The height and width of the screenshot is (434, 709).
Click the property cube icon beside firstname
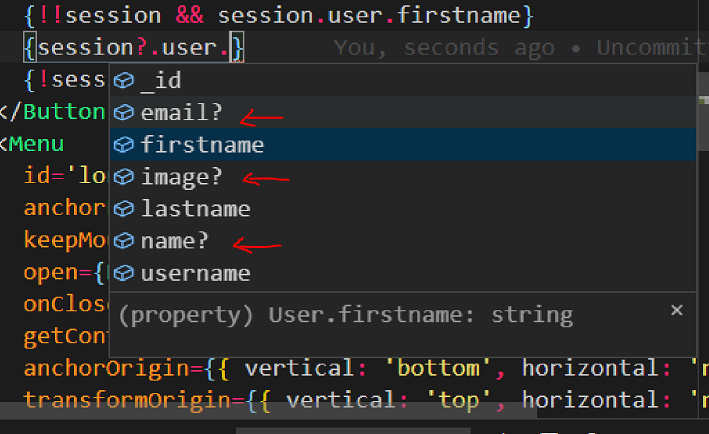point(123,145)
